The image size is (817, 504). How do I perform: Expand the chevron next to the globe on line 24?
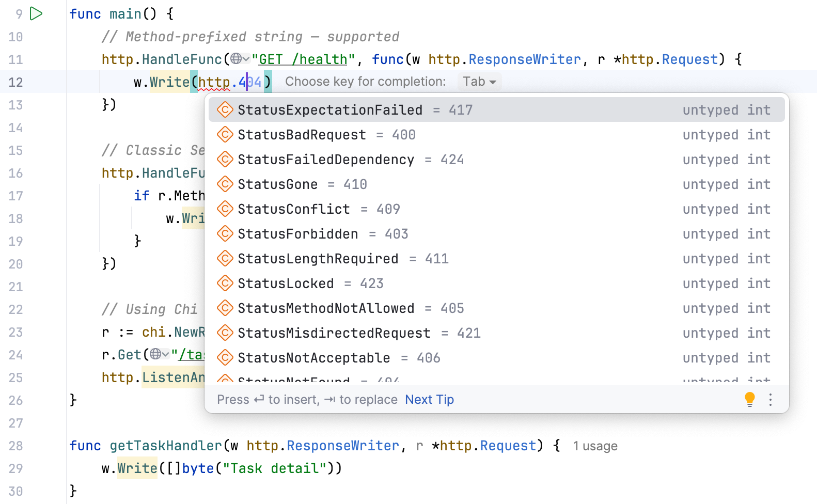click(165, 354)
